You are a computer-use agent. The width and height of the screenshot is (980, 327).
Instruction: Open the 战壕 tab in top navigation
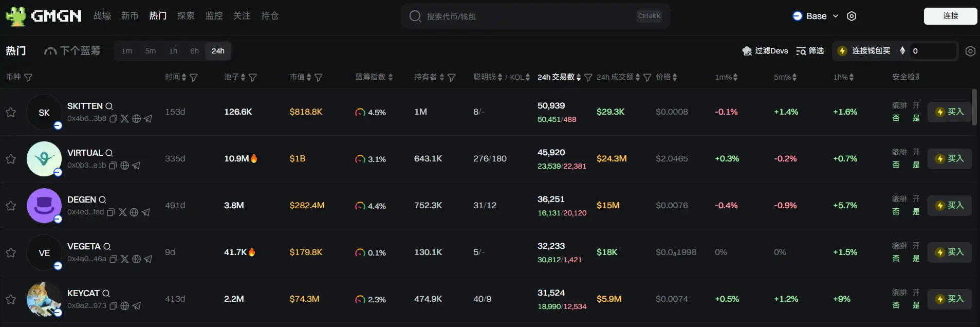point(102,16)
